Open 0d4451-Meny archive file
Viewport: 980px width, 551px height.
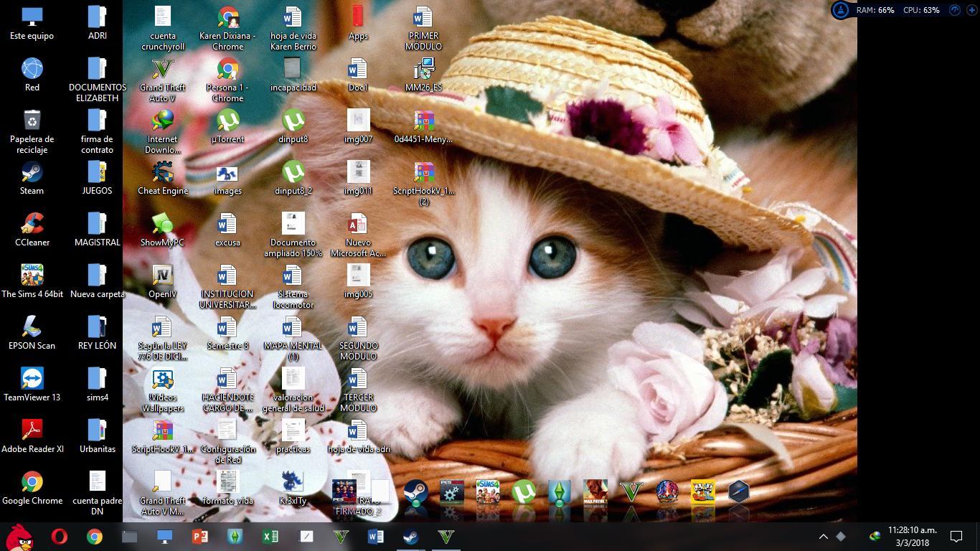[423, 126]
